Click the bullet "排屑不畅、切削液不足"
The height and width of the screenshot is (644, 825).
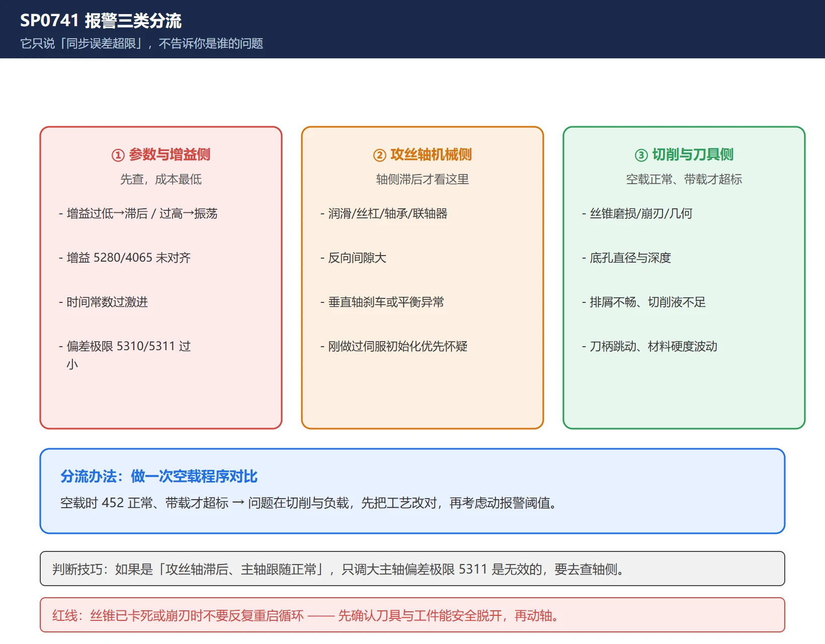tap(644, 302)
